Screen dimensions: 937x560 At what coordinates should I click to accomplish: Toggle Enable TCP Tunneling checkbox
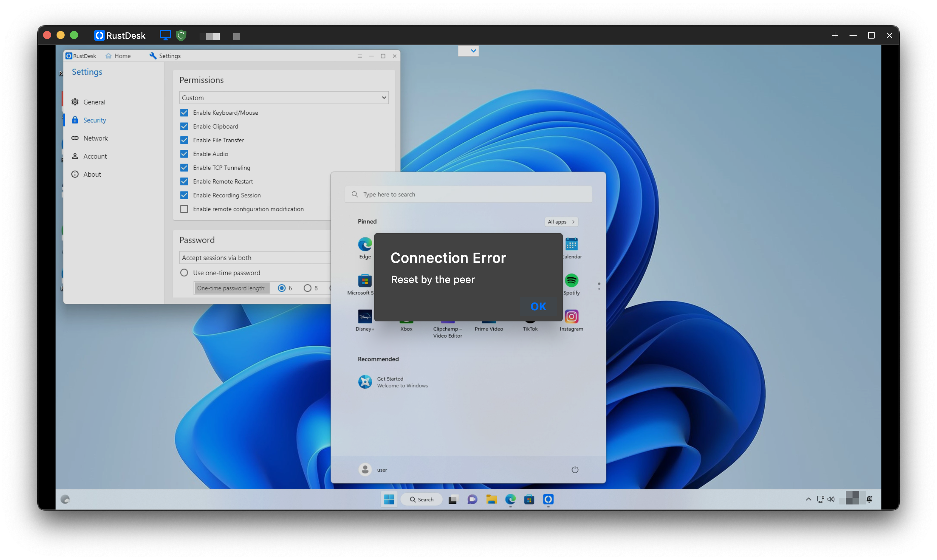click(x=184, y=168)
